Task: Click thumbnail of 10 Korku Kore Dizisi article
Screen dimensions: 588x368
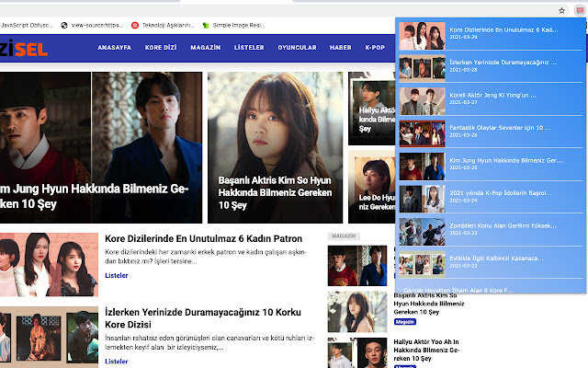Action: tap(49, 337)
